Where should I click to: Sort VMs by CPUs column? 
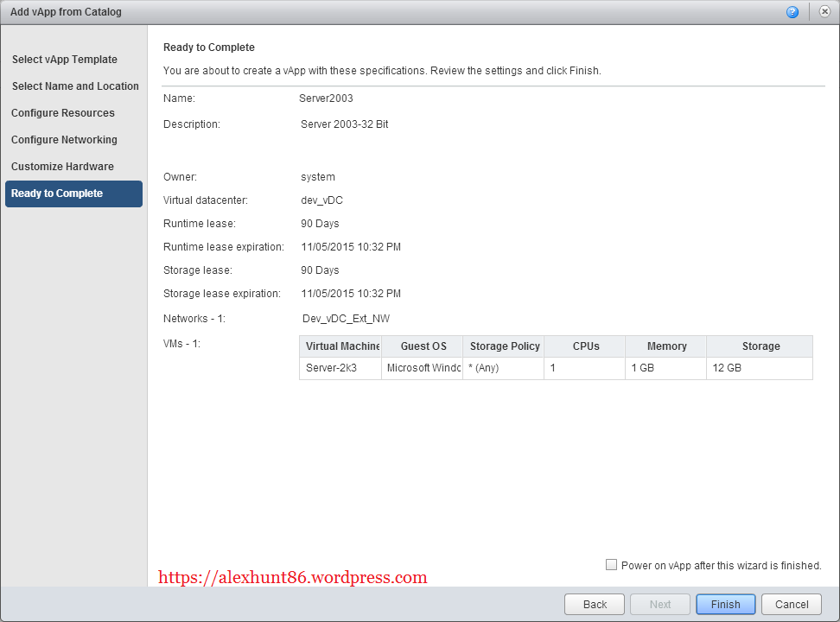pos(585,346)
